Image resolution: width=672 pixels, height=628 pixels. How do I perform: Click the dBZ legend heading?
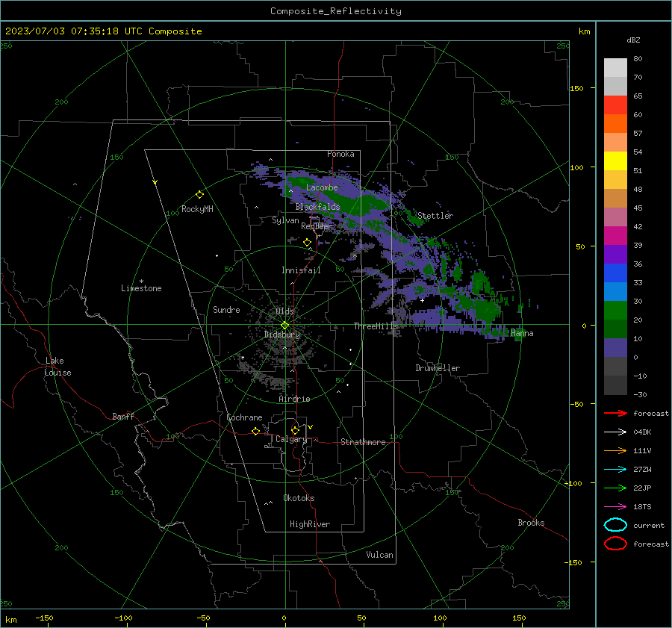pos(633,40)
